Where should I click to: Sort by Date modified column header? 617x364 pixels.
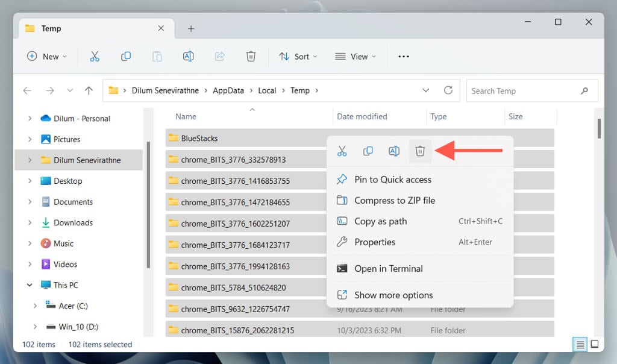[x=362, y=116]
